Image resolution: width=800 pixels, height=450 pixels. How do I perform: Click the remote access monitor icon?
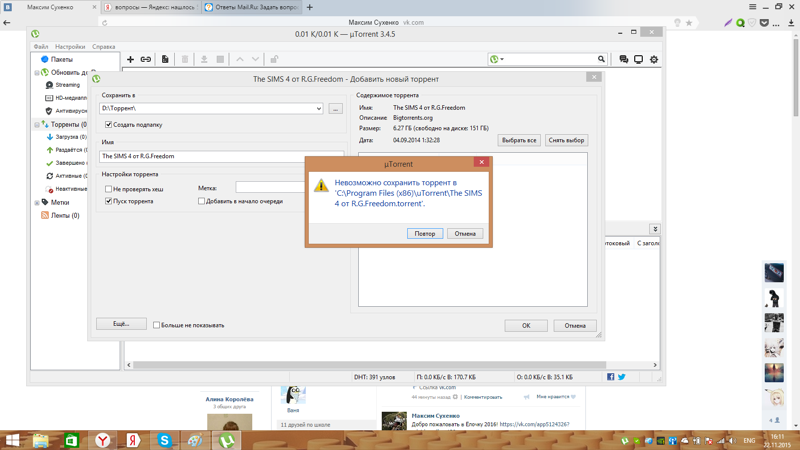(x=638, y=59)
